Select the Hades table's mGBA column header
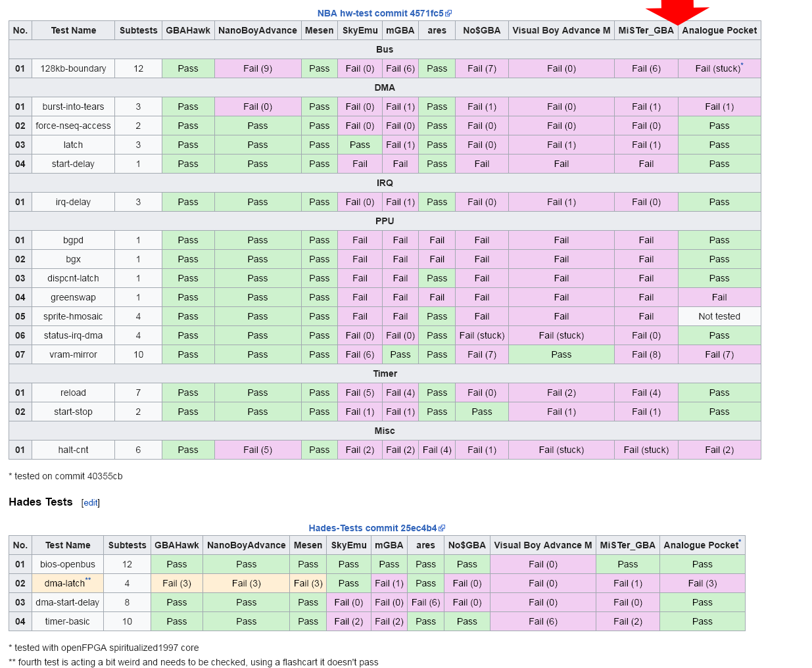This screenshot has height=668, width=812. (x=389, y=545)
